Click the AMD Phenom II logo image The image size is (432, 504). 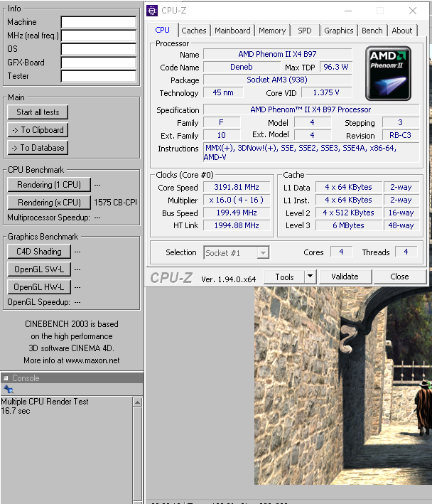coord(388,73)
